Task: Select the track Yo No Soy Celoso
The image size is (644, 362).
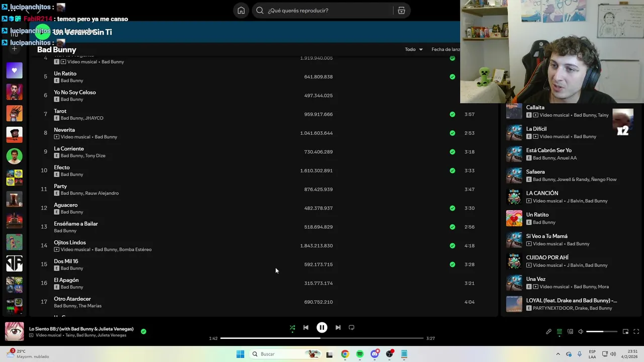Action: tap(74, 93)
